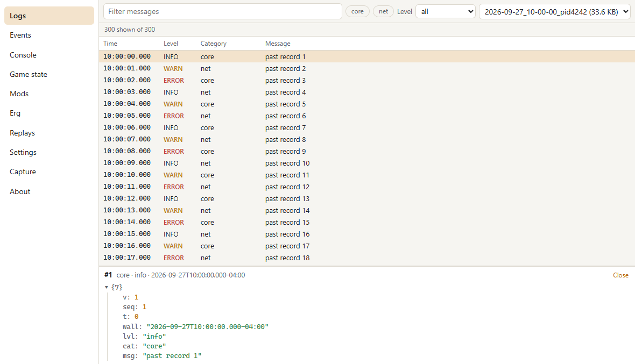Select the row 'past record 15'
The height and width of the screenshot is (364, 635).
(367, 222)
